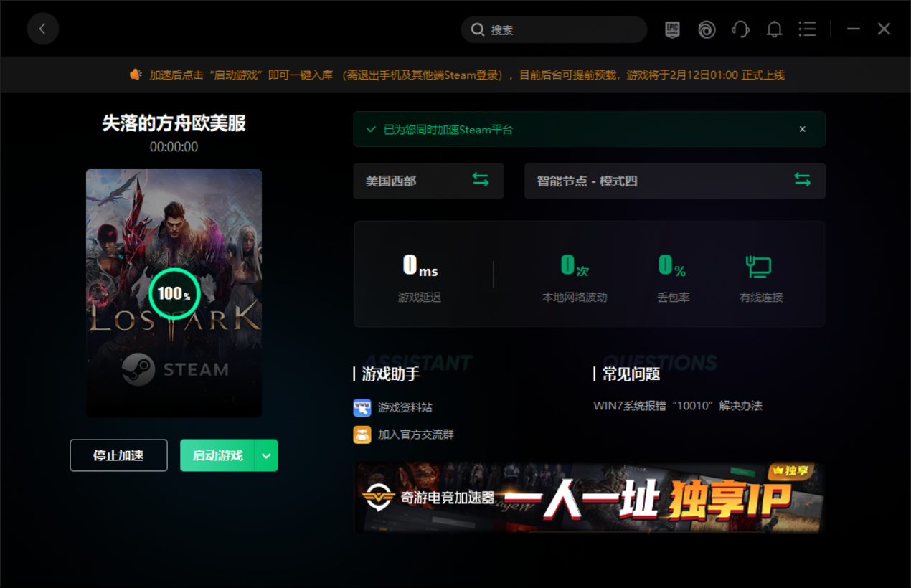Switch region from 美国西部

pyautogui.click(x=428, y=181)
